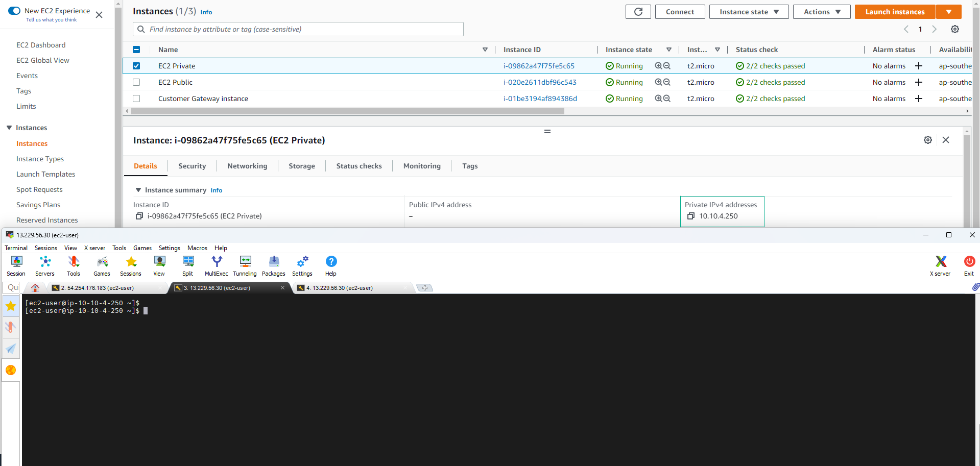Viewport: 980px width, 466px height.
Task: Click the home tab icon in MobaXterm
Action: click(35, 288)
